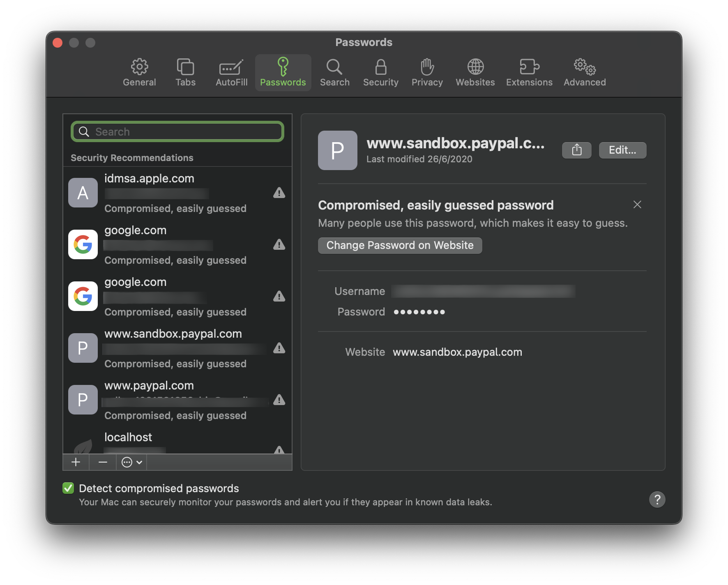The width and height of the screenshot is (728, 585).
Task: Switch to the Tabs preferences pane
Action: pos(185,73)
